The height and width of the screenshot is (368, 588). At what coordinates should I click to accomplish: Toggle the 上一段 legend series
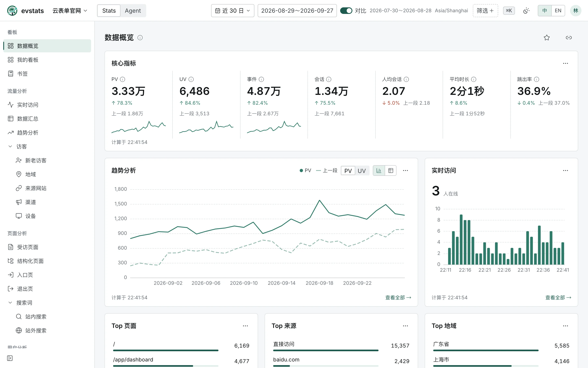326,171
